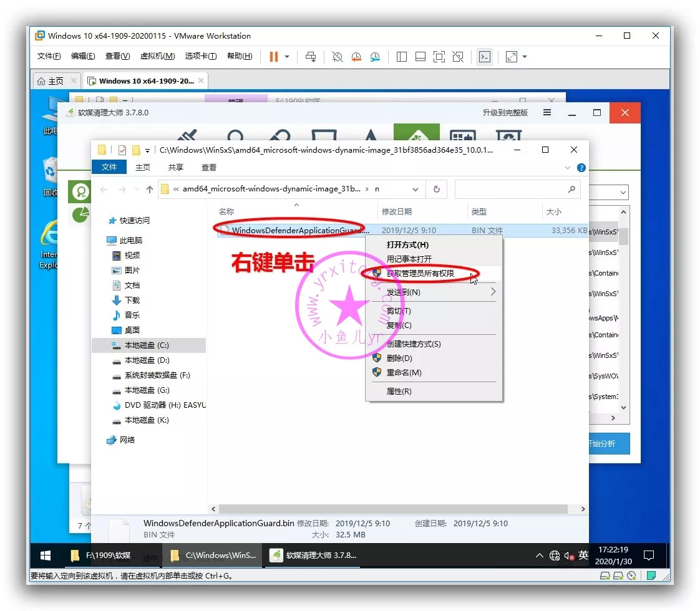The image size is (700, 611).
Task: Open the VMware console view icon
Action: [x=484, y=57]
